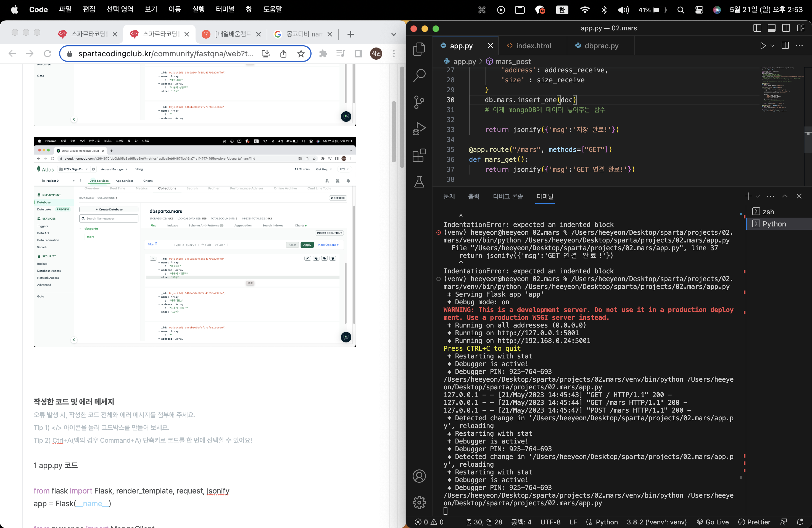
Task: Open terminal panel views and more actions
Action: (770, 196)
